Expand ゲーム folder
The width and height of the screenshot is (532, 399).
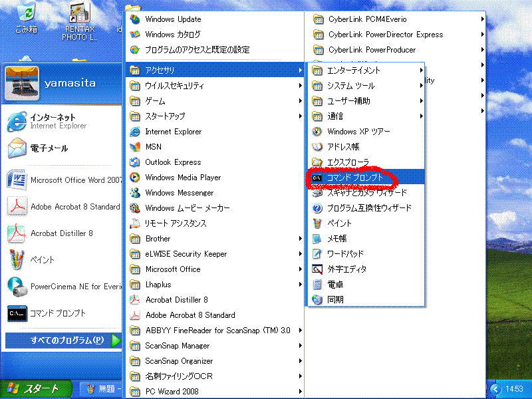(x=215, y=101)
